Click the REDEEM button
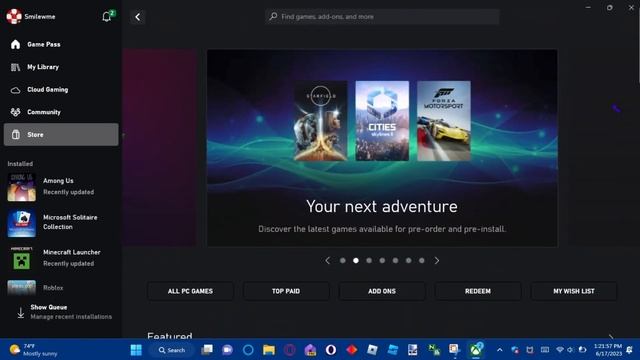Viewport: 640px width, 360px height. tap(478, 291)
